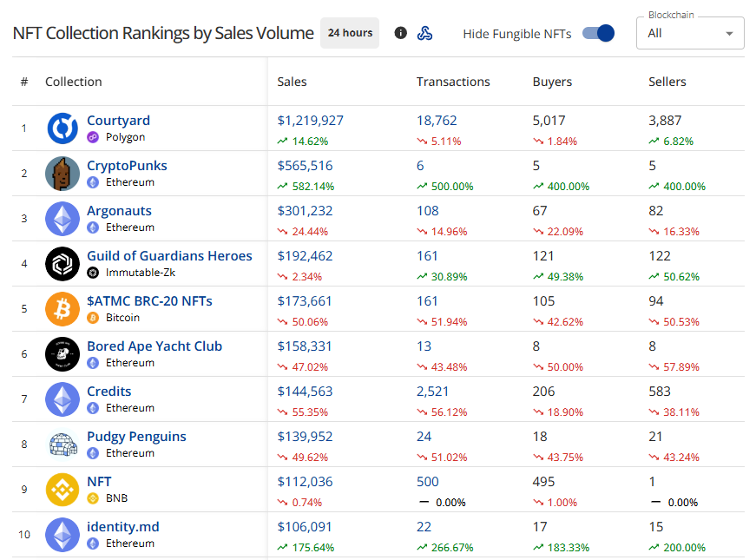The image size is (756, 560).
Task: Toggle the Hide Fungible NFTs switch
Action: [x=598, y=33]
